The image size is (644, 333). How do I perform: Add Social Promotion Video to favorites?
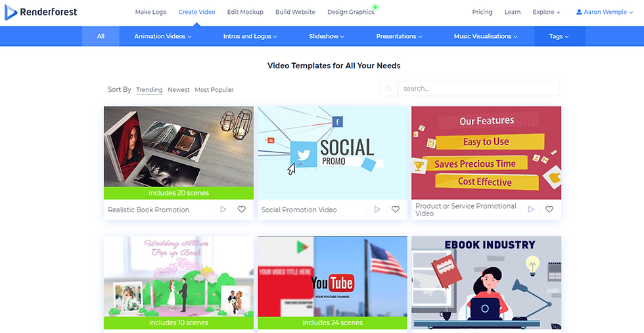(395, 210)
